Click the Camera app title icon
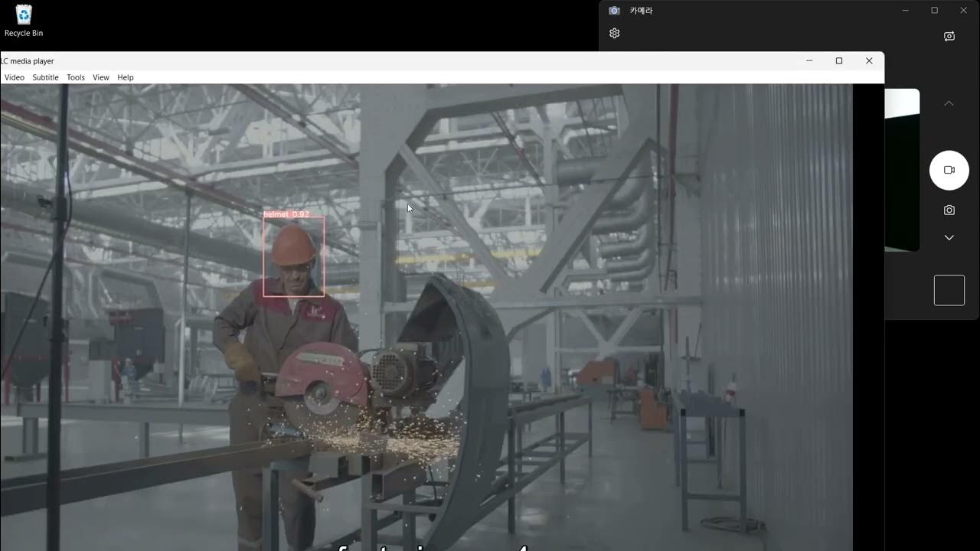The height and width of the screenshot is (551, 980). [x=614, y=11]
